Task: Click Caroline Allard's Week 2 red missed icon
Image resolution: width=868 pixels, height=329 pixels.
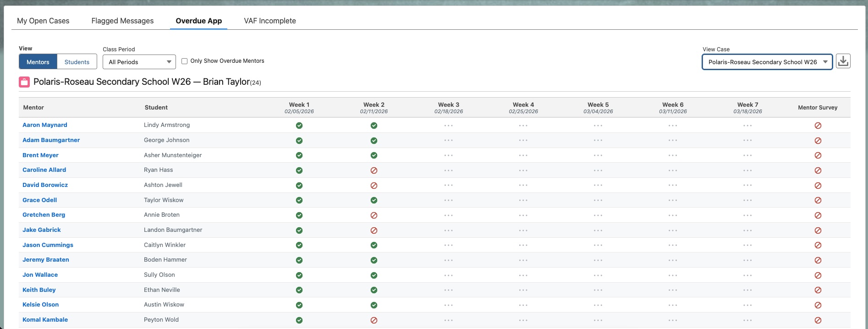Action: click(374, 170)
